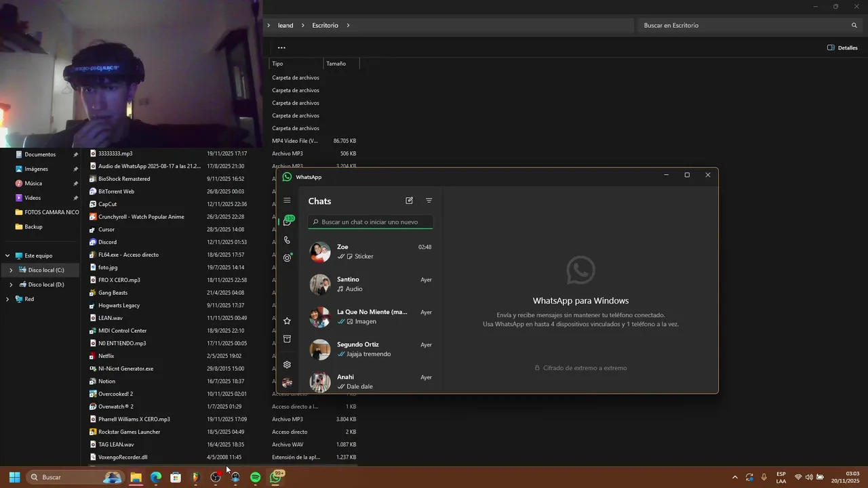Show hidden system tray icons
Image resolution: width=868 pixels, height=488 pixels.
pos(734,477)
